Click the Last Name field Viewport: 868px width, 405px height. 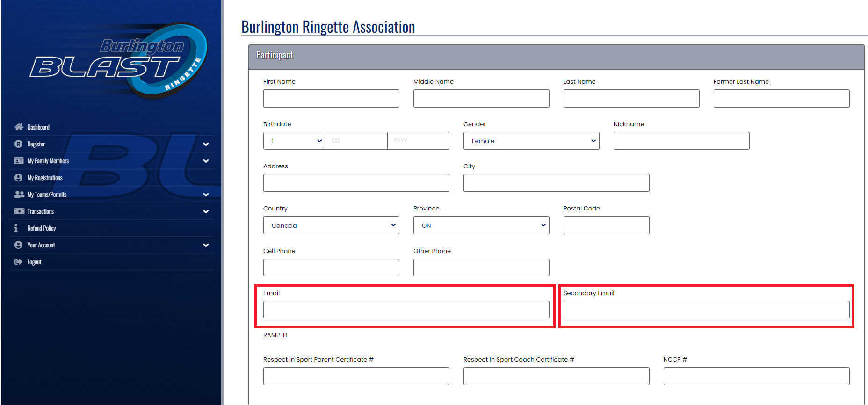pos(631,98)
